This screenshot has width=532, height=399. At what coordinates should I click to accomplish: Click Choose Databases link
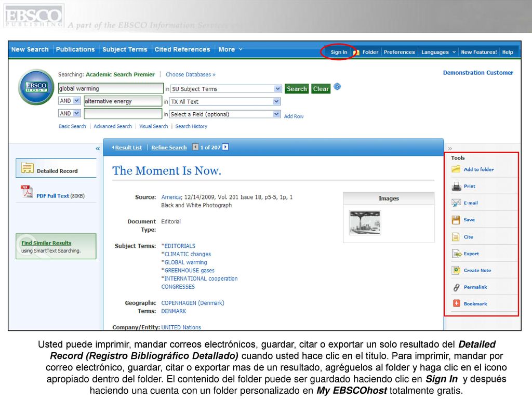[x=190, y=75]
